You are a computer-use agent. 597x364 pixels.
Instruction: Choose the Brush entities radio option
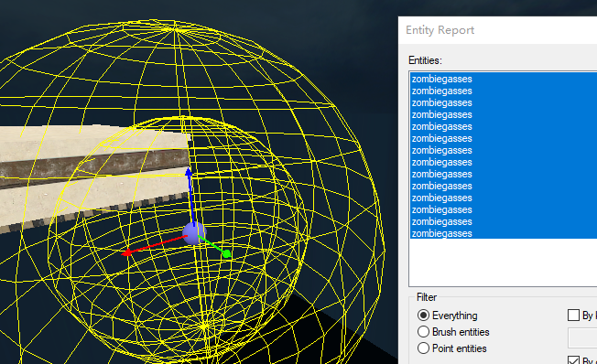423,332
